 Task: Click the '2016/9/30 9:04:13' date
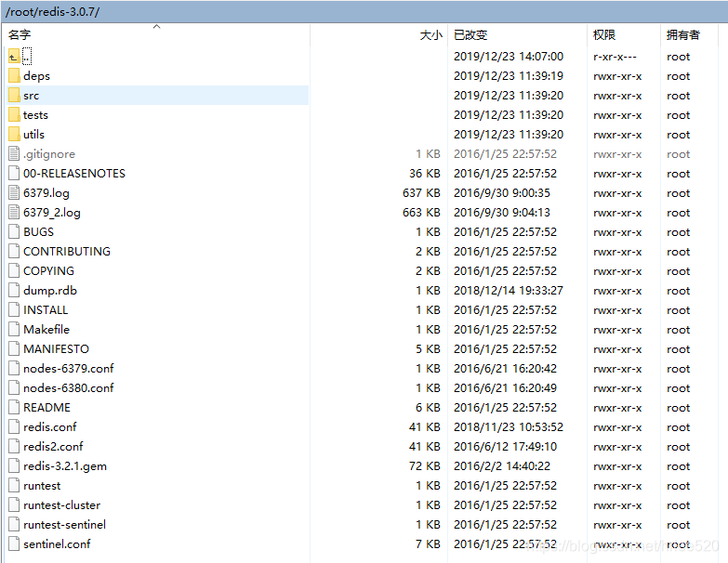coord(502,212)
